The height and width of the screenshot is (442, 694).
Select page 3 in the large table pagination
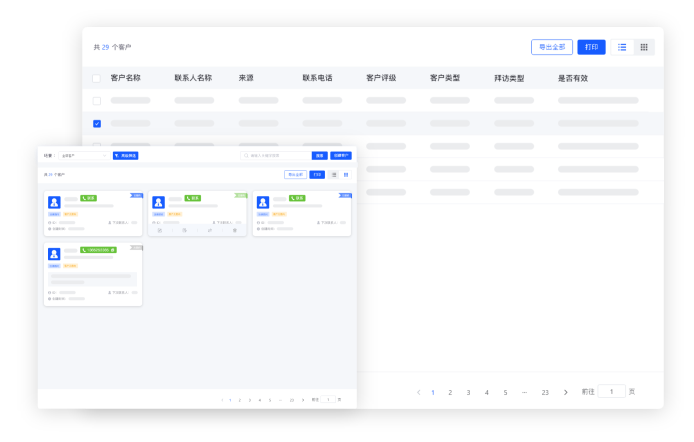(x=468, y=392)
